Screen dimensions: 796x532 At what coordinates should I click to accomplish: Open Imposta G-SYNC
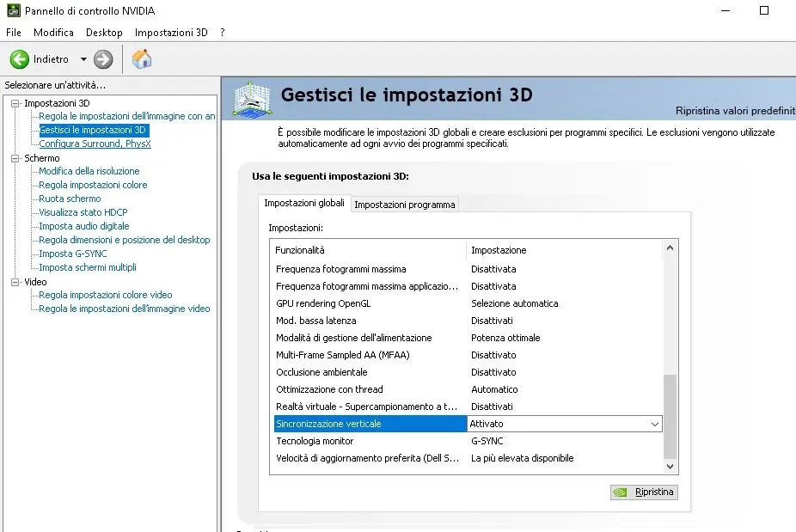(72, 254)
